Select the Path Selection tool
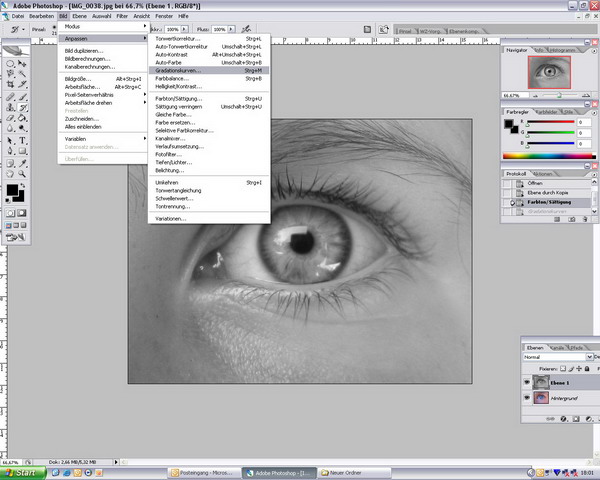Image resolution: width=600 pixels, height=480 pixels. pos(10,141)
